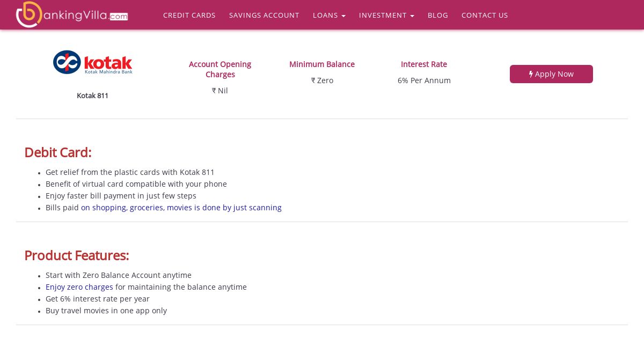Screen dimensions: 644x338
Task: Click the Kotak Mahindra Bank logo
Action: pyautogui.click(x=92, y=62)
